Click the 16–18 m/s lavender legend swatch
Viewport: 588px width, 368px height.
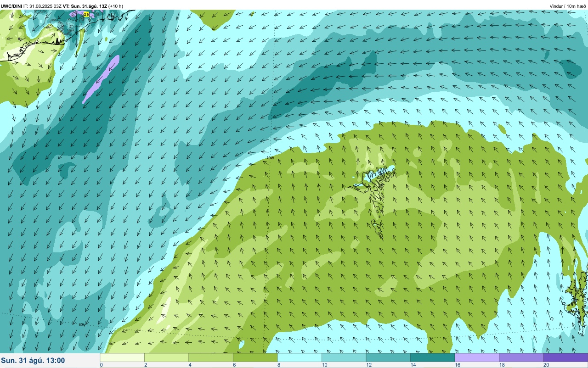(x=477, y=357)
